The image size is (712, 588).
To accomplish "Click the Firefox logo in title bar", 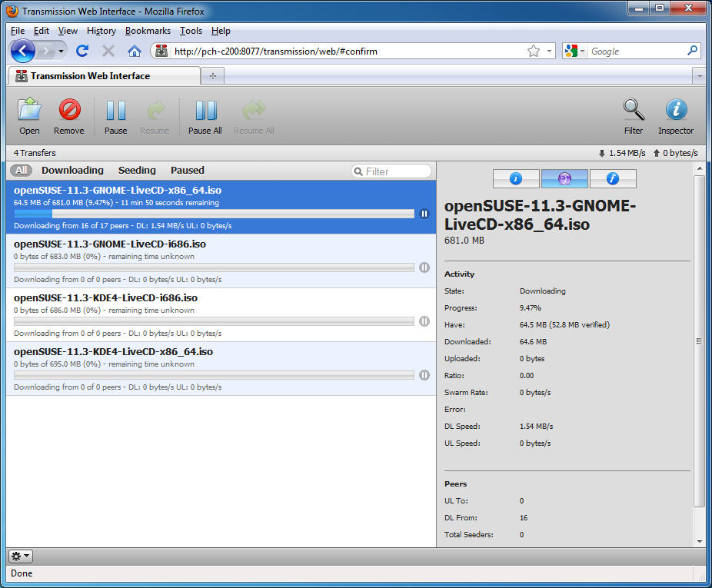I will pos(12,11).
